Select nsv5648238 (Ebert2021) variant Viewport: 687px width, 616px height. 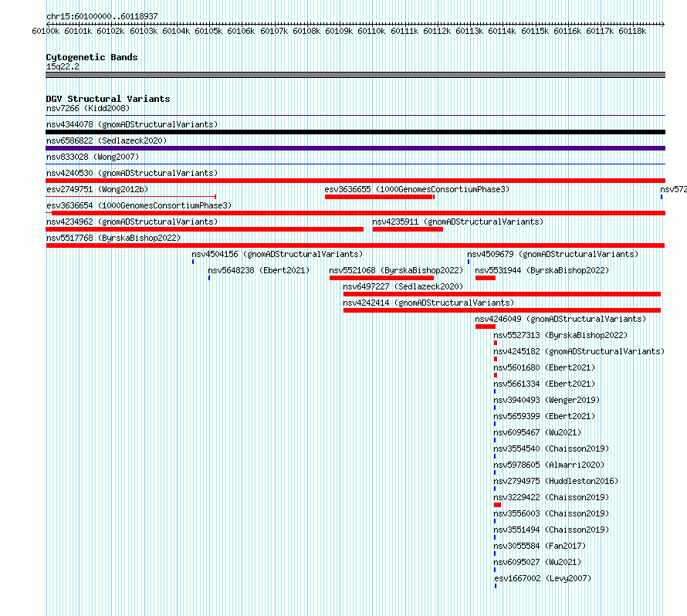259,270
